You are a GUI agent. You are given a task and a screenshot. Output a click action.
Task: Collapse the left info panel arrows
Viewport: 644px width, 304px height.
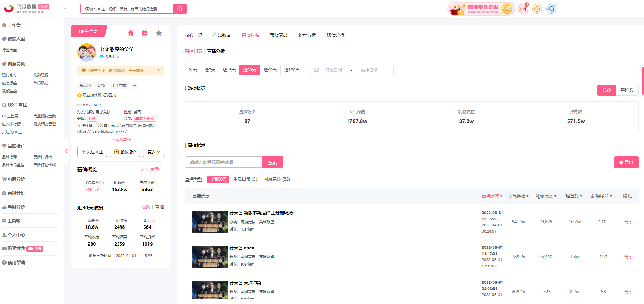pos(66,151)
